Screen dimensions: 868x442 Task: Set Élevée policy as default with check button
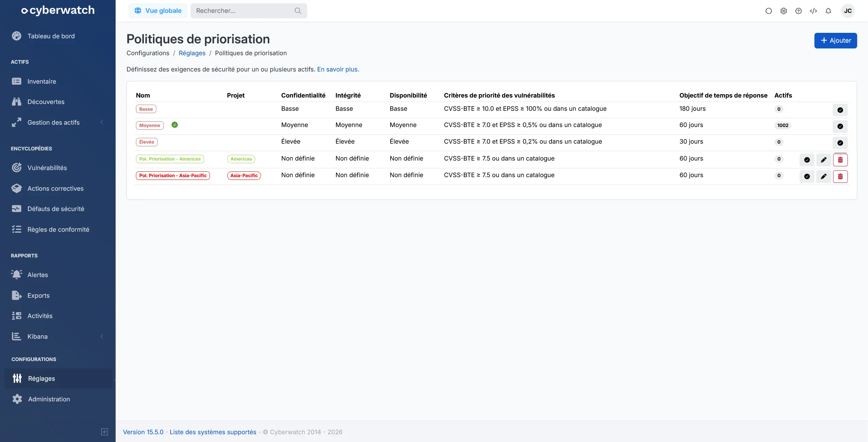840,143
